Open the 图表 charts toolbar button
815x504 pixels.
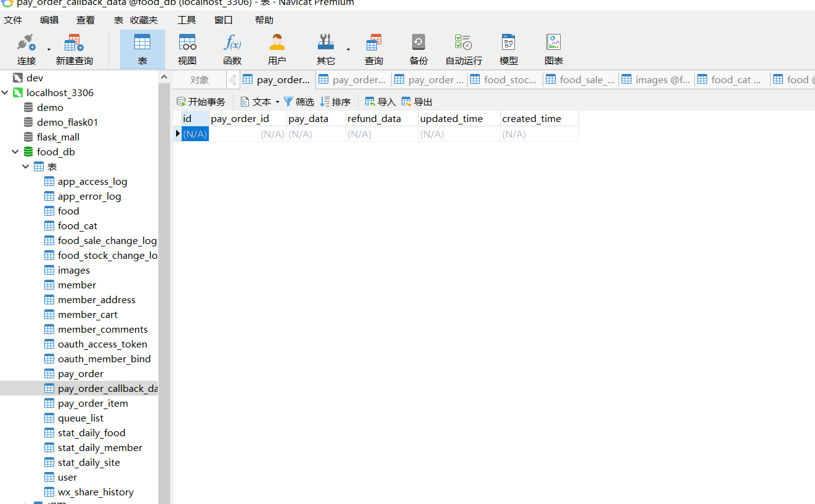click(554, 49)
